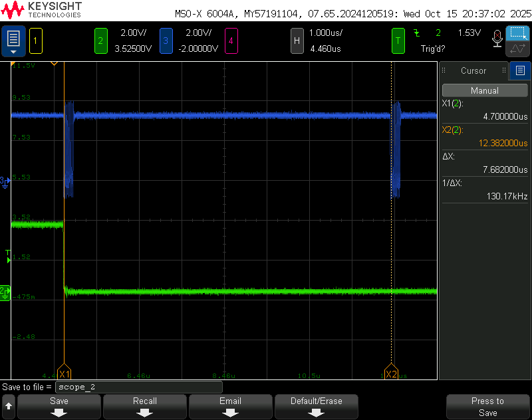Click the Trig'd? status indicator
Viewport: 532px width, 420px height.
pos(433,49)
